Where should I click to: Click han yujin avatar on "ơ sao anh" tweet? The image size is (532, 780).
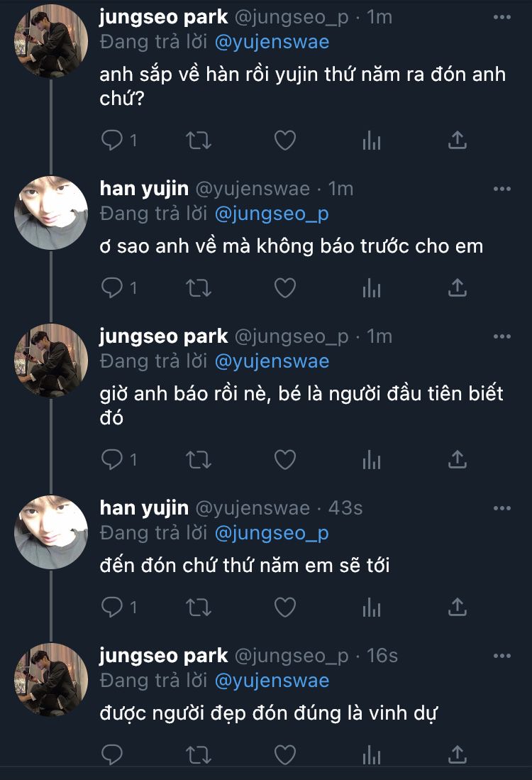(x=51, y=213)
